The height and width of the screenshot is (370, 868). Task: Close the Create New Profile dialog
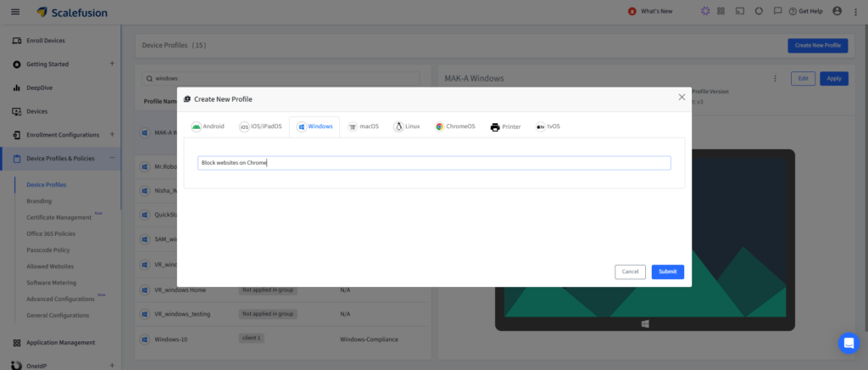coord(682,97)
